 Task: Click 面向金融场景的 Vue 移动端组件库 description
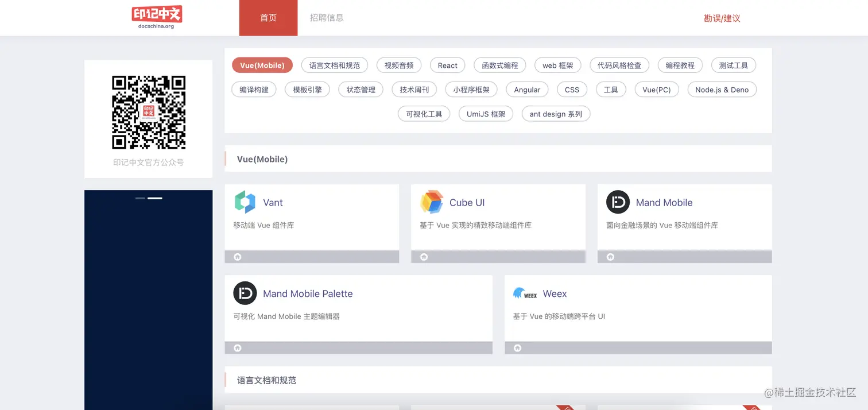click(662, 225)
